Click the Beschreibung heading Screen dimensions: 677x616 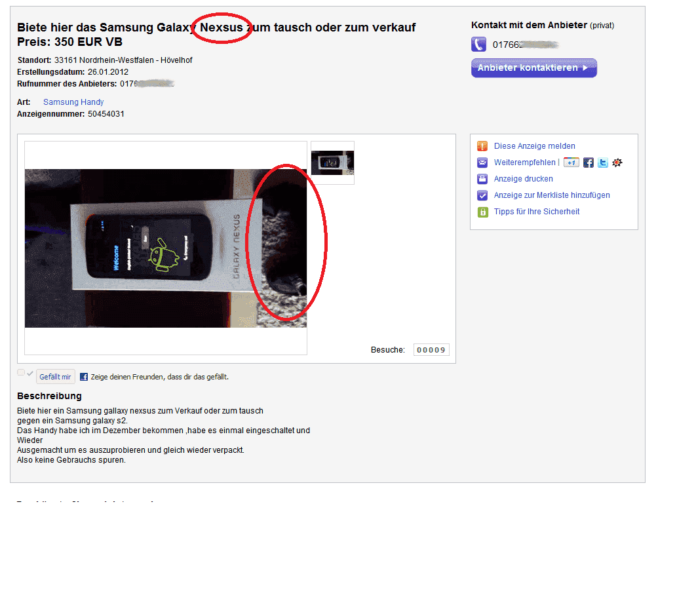(x=49, y=396)
